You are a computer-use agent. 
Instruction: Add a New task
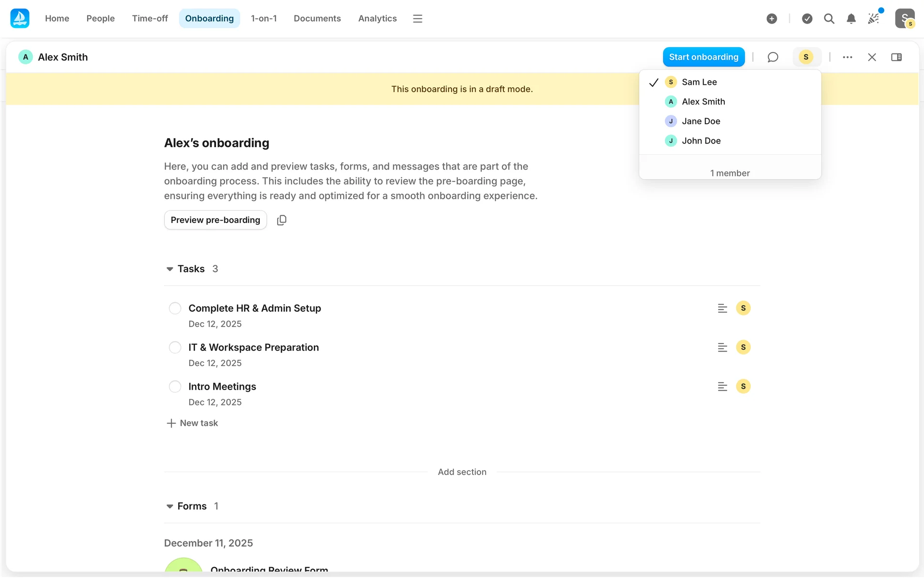tap(192, 423)
